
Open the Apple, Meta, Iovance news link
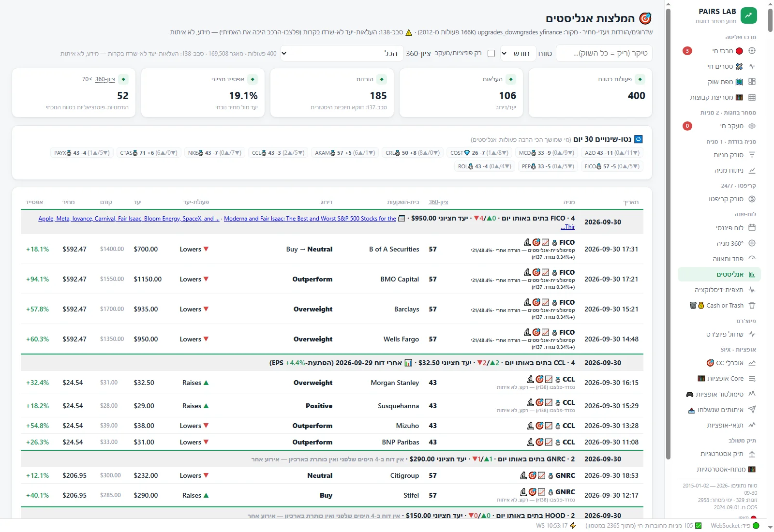[129, 219]
